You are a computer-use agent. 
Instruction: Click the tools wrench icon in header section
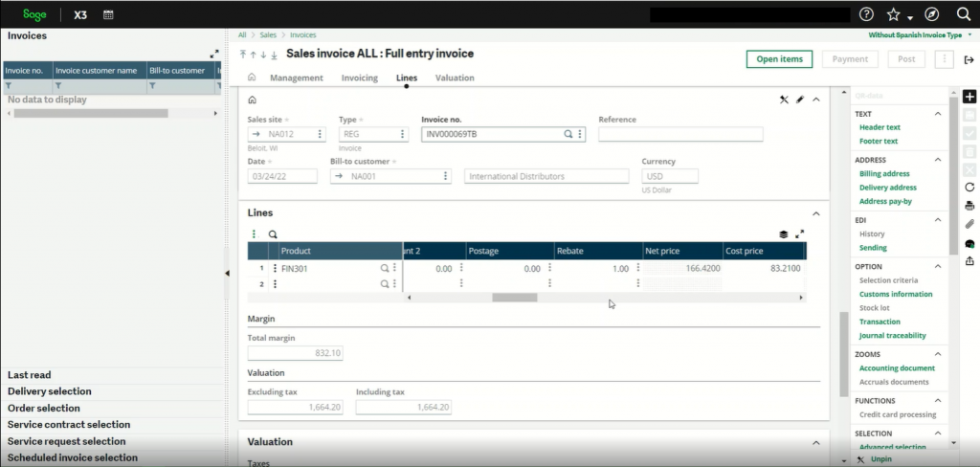point(784,100)
